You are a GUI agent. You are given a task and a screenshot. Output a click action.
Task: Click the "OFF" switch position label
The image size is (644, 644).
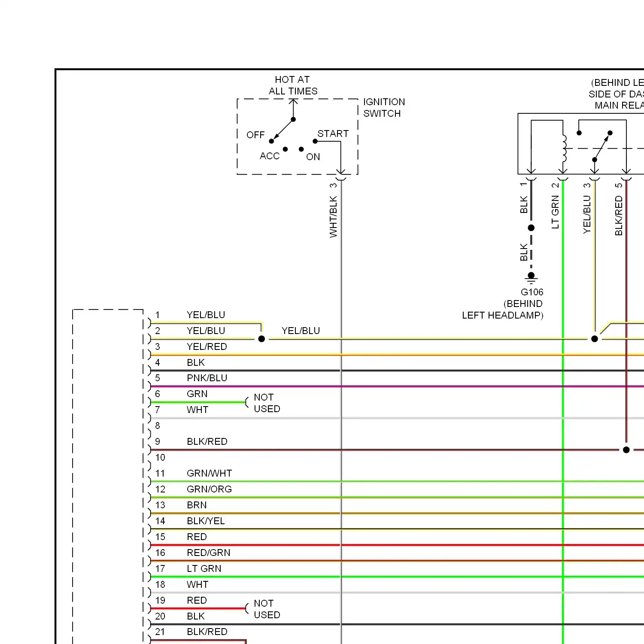[x=255, y=135]
